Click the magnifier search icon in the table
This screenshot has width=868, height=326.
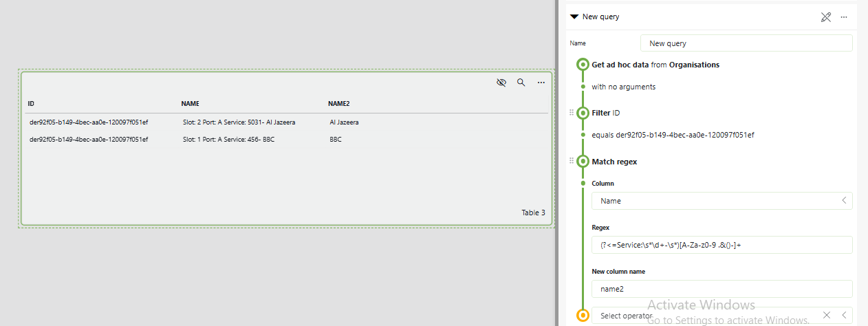(521, 83)
